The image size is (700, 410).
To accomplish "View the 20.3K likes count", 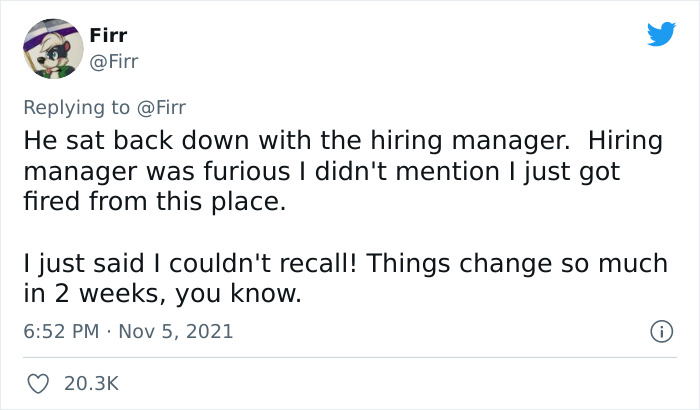I will click(x=91, y=382).
